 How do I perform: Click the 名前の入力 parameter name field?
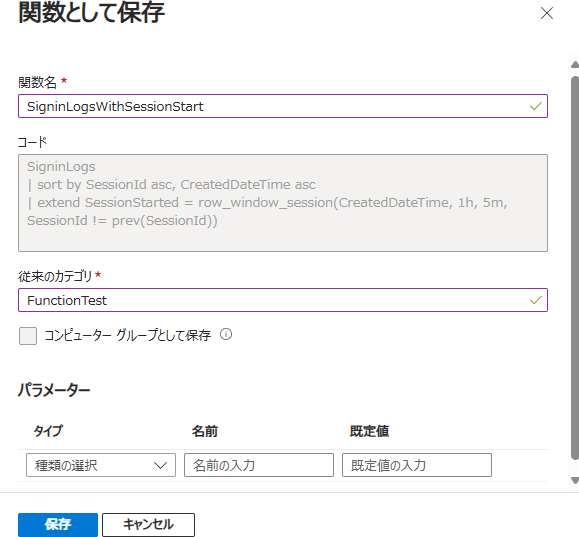tap(259, 465)
